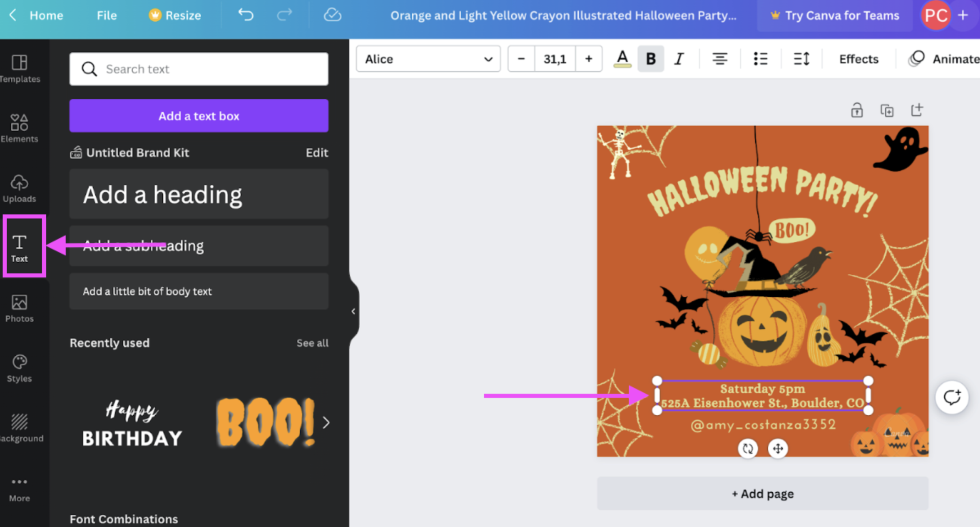
Task: Click the plus icon beside the avatar
Action: pos(963,15)
